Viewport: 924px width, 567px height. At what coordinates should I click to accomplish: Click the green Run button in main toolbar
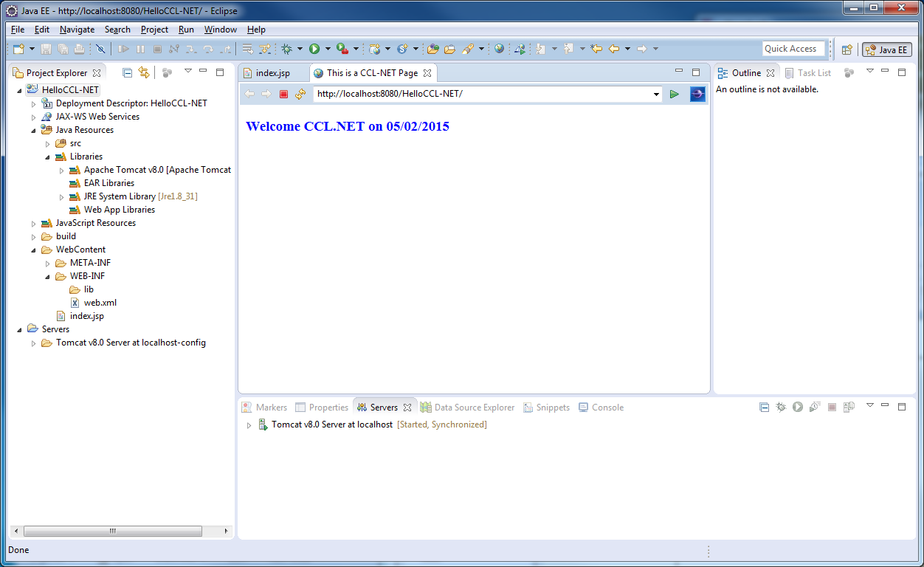click(x=314, y=49)
